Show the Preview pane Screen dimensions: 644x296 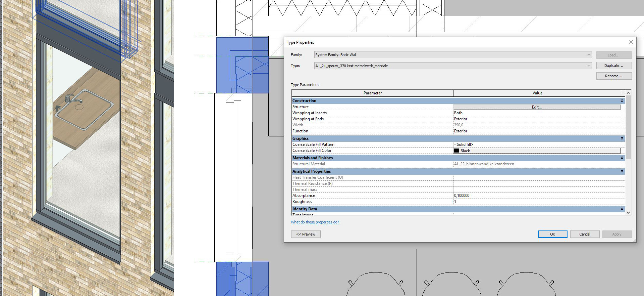(306, 234)
